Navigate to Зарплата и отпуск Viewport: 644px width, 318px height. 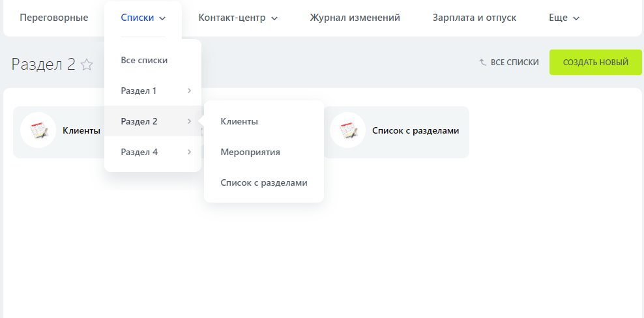tap(474, 18)
